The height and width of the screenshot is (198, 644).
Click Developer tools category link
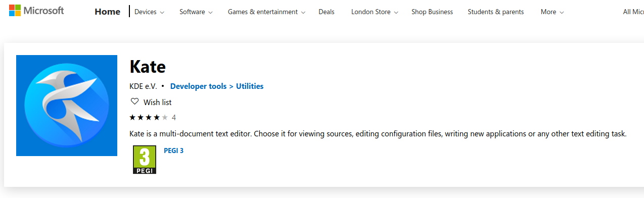pos(199,86)
